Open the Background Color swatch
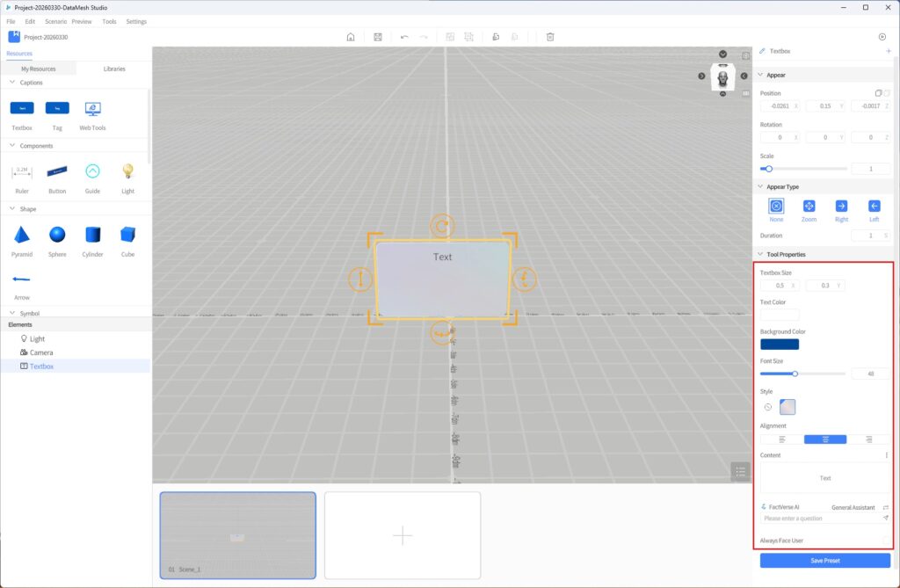This screenshot has height=588, width=900. coord(780,345)
